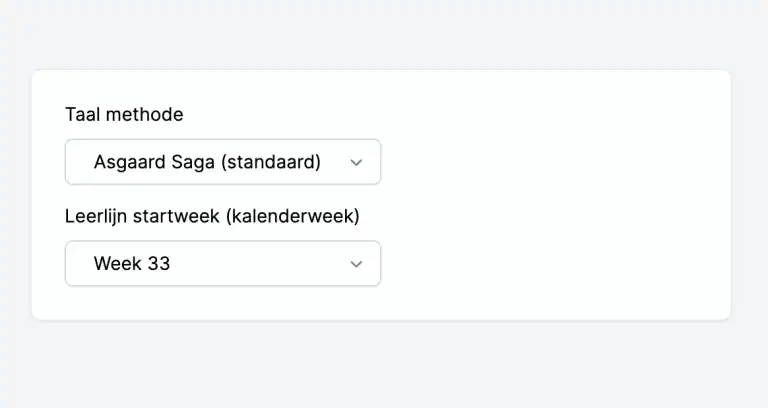This screenshot has width=768, height=408.
Task: Open the Taal methode dropdown
Action: coord(222,162)
